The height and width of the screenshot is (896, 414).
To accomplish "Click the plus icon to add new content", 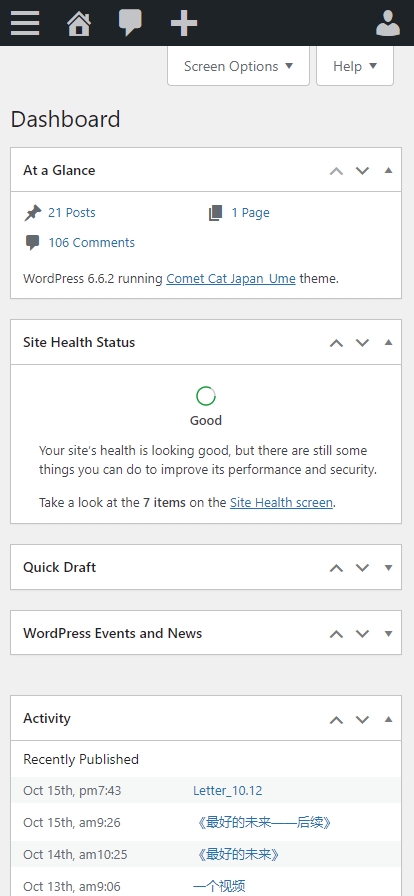I will [x=184, y=23].
